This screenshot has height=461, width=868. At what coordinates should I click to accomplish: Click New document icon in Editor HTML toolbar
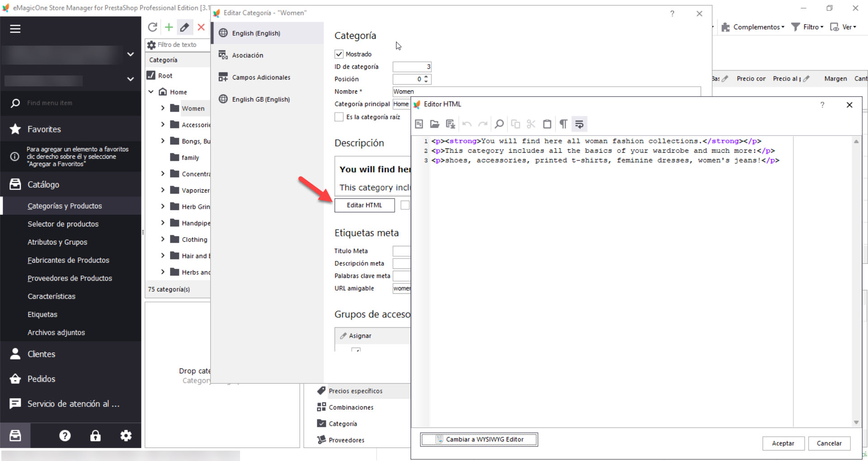419,124
